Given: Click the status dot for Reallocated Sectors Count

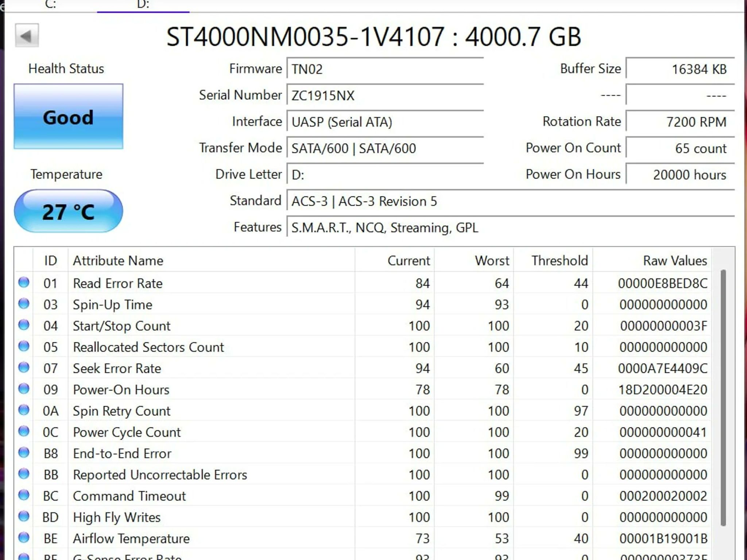Looking at the screenshot, I should pos(24,346).
